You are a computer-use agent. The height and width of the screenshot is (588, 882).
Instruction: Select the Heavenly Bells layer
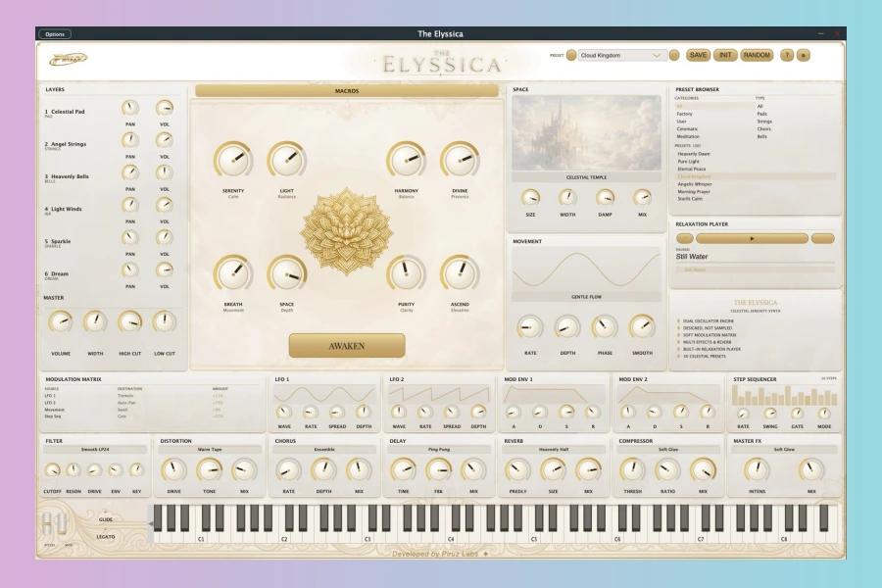(67, 177)
